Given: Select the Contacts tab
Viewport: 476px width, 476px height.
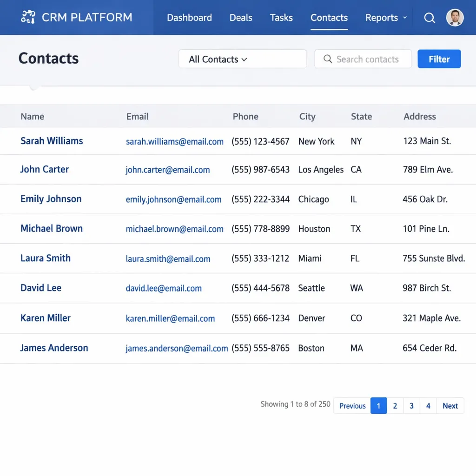Looking at the screenshot, I should pos(329,18).
